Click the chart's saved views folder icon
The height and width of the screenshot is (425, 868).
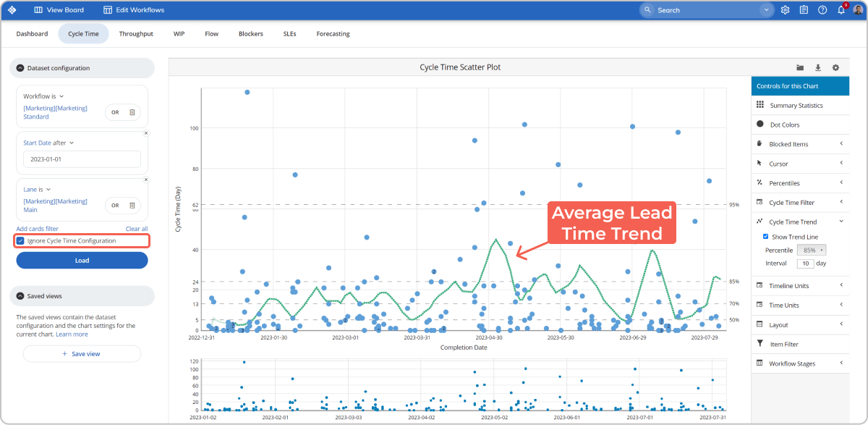[800, 67]
